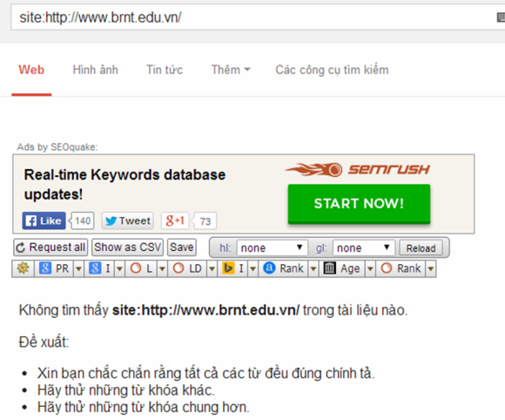Click the on-screen keyboard icon in the search box

click(x=501, y=17)
